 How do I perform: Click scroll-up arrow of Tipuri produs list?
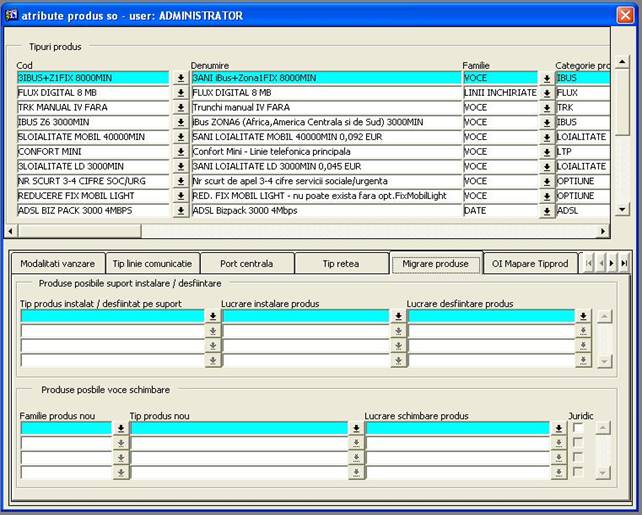point(620,63)
